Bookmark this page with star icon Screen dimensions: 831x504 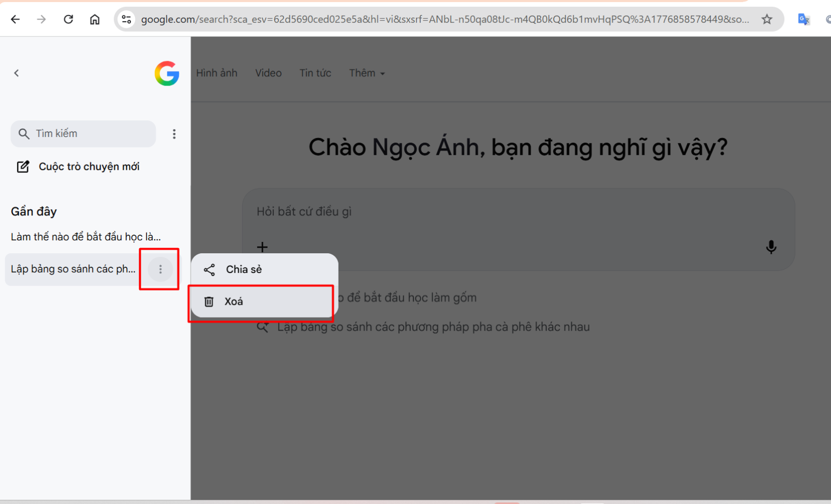click(x=767, y=19)
